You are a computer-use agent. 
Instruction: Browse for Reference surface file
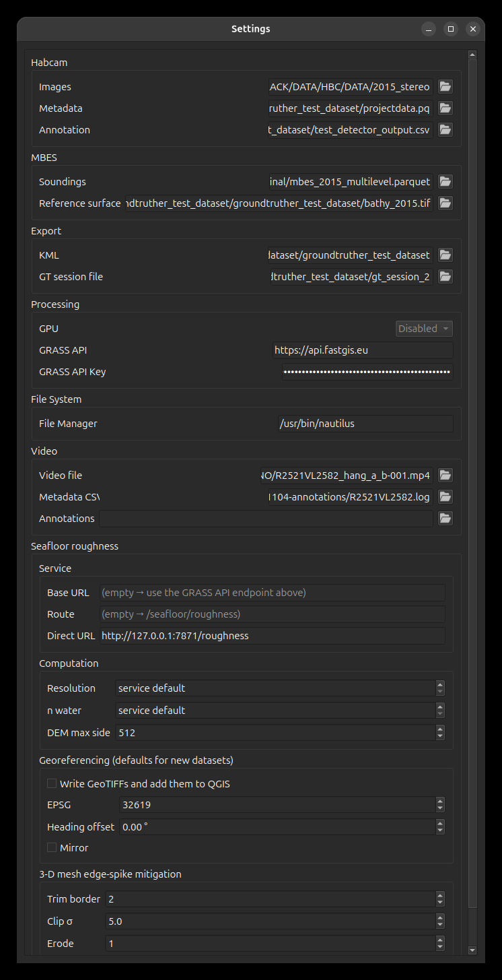445,203
